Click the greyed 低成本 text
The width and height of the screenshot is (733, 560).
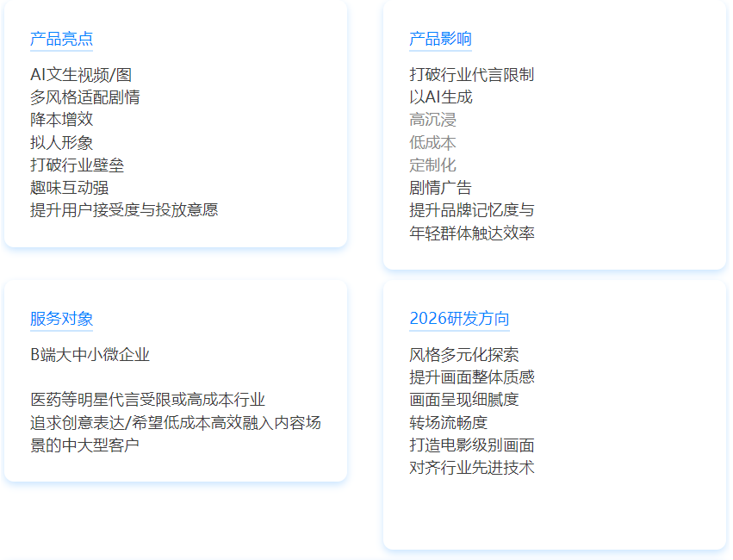point(432,142)
